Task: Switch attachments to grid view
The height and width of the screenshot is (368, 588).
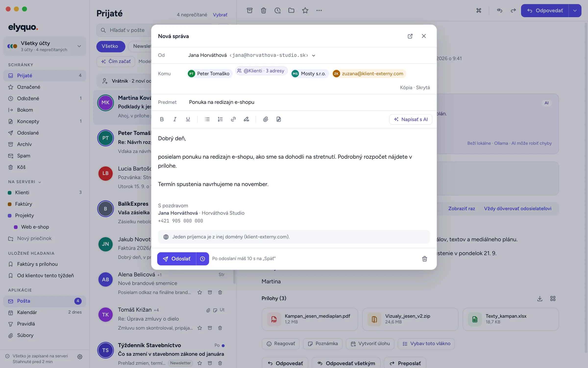Action: click(553, 299)
